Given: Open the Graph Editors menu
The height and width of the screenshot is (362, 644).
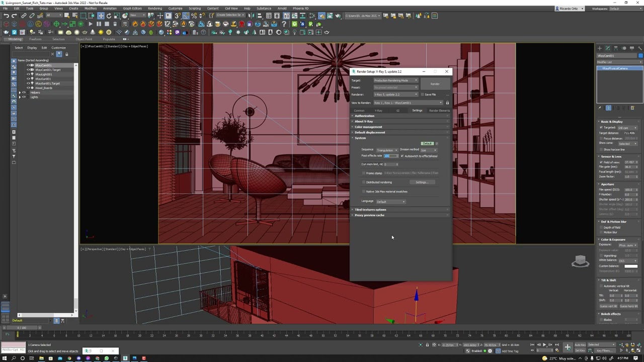Looking at the screenshot, I should point(132,8).
